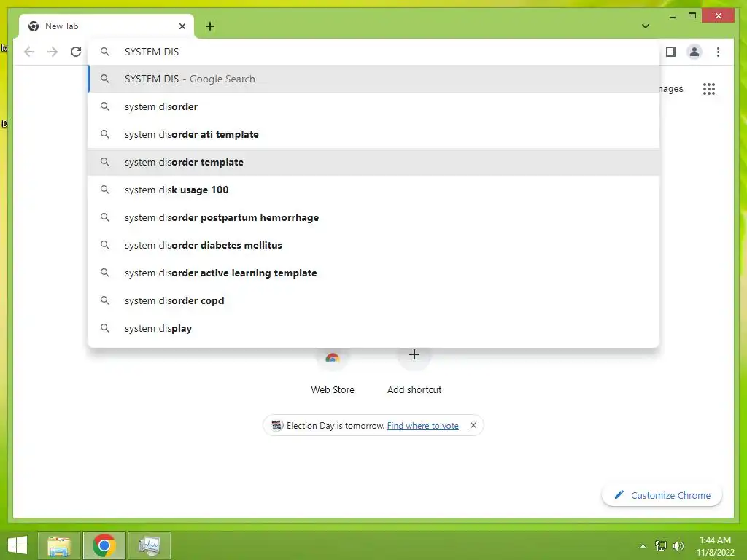The height and width of the screenshot is (560, 747).
Task: Open a new tab with the plus button
Action: click(x=210, y=26)
